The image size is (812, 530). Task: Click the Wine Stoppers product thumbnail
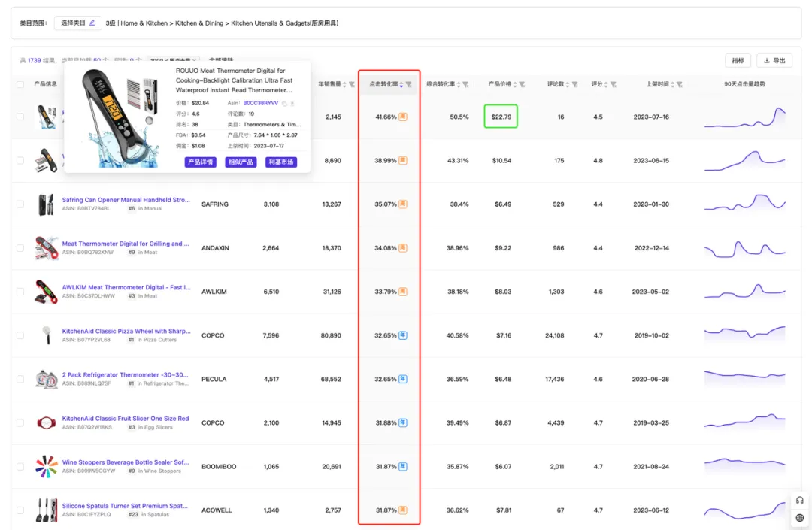46,467
